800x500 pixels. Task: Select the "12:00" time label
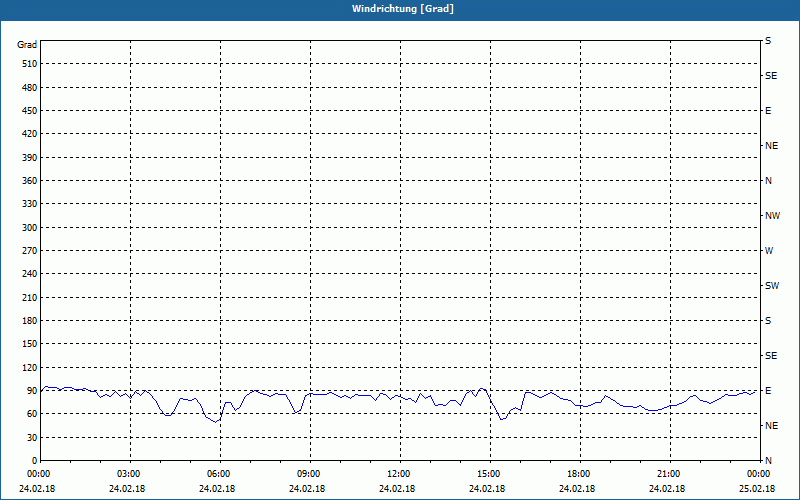pyautogui.click(x=397, y=474)
